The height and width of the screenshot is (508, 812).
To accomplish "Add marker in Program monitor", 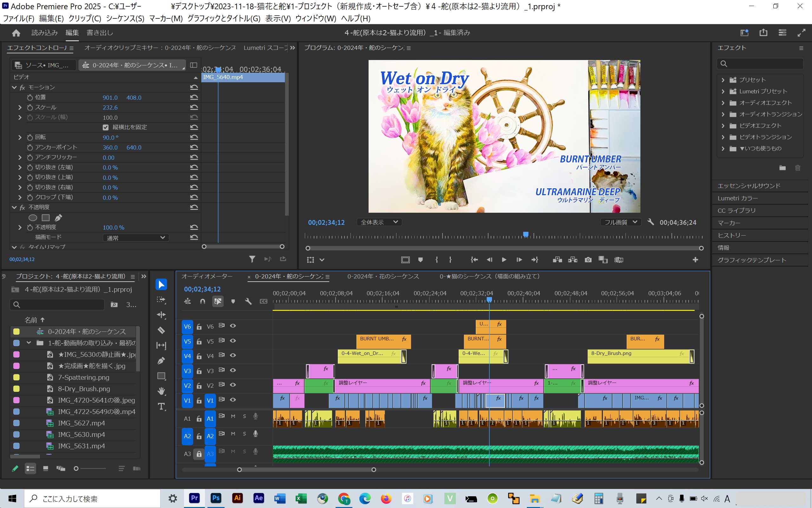I will click(420, 260).
